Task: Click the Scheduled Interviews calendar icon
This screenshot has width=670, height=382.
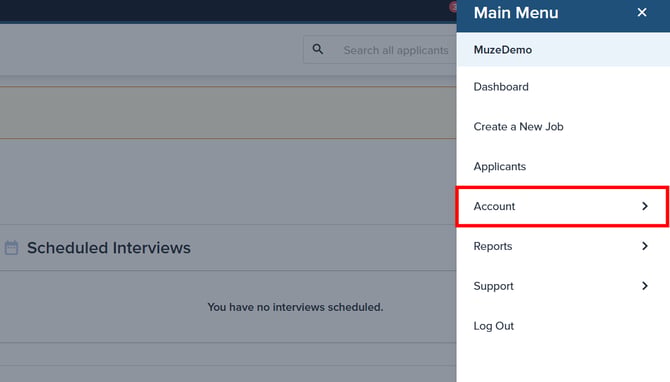Action: point(12,248)
